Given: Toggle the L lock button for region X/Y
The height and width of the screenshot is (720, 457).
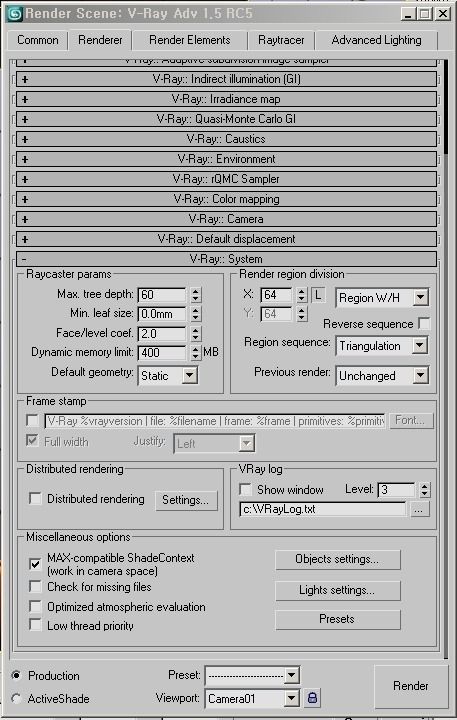Looking at the screenshot, I should pos(318,294).
